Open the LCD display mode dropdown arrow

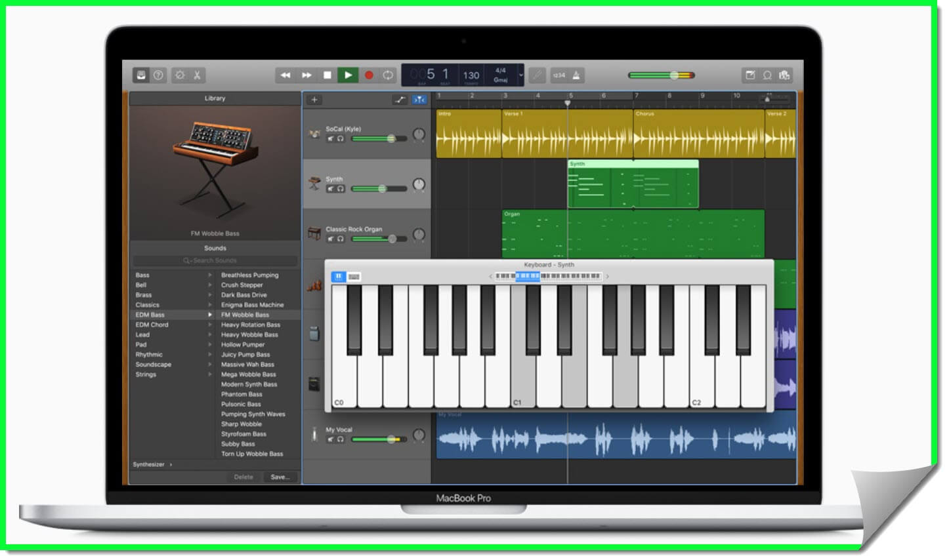pyautogui.click(x=521, y=75)
